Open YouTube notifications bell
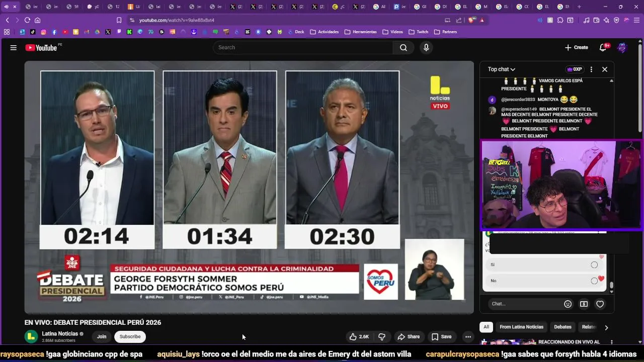The width and height of the screenshot is (644, 362). (603, 47)
